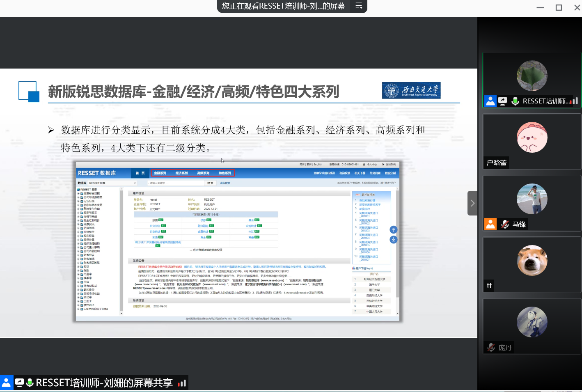Select 户晗蕾 participant avatar
Image resolution: width=582 pixels, height=392 pixels.
pyautogui.click(x=532, y=137)
